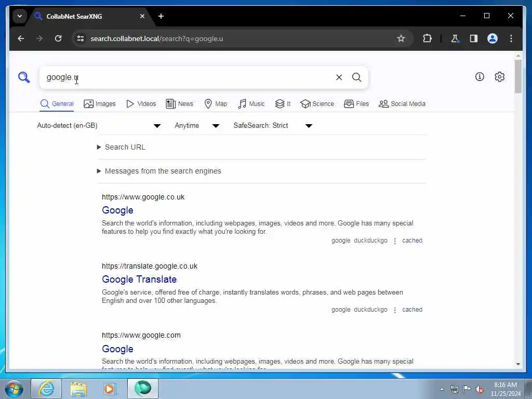Open the Auto-detect (en-GB) language dropdown
The image size is (532, 399).
[99, 126]
